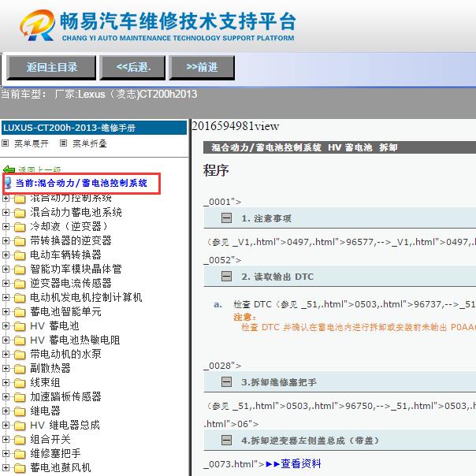
Task: Expand the 混合动力蓄电池系统 tree node
Action: pos(6,212)
